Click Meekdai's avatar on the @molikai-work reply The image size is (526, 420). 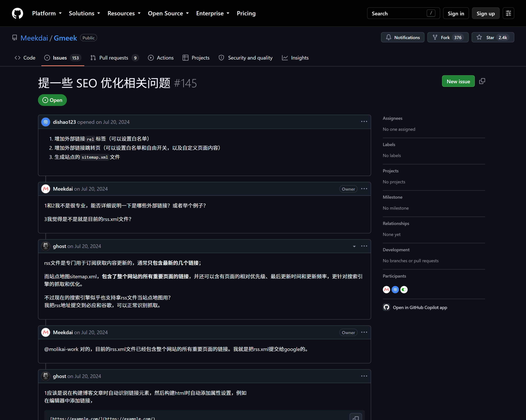click(x=46, y=332)
